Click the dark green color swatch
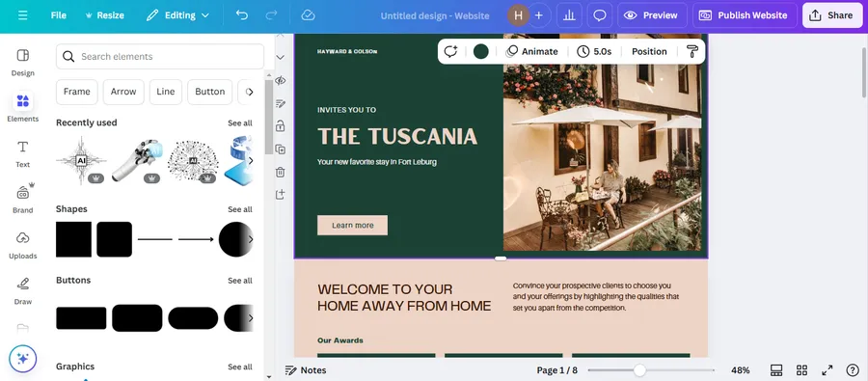The image size is (868, 381). pyautogui.click(x=481, y=51)
